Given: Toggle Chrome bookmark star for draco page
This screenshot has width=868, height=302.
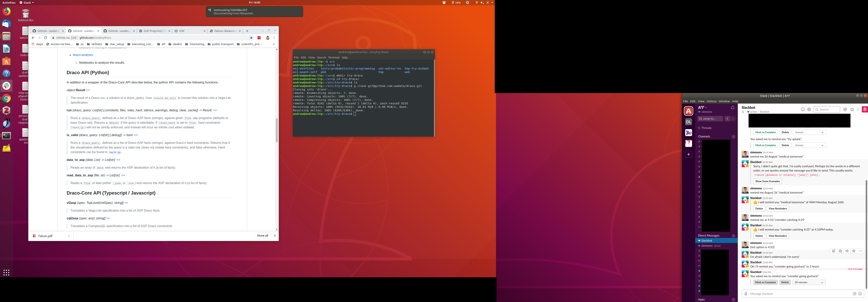Looking at the screenshot, I should pyautogui.click(x=251, y=38).
